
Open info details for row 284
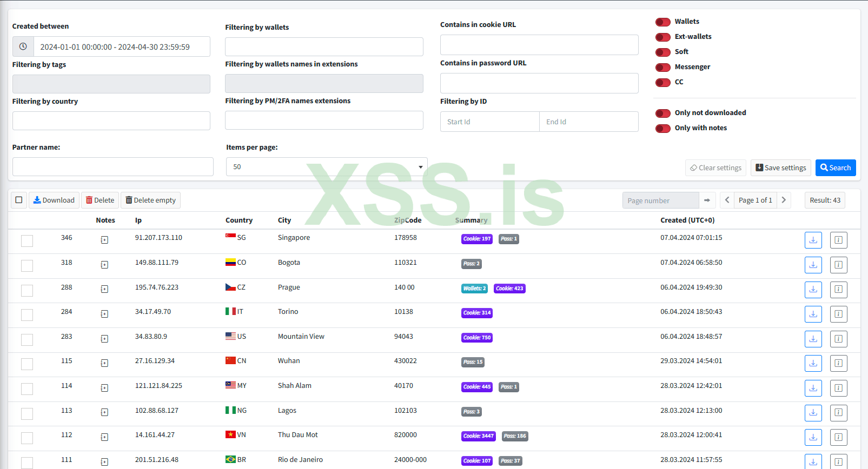838,314
